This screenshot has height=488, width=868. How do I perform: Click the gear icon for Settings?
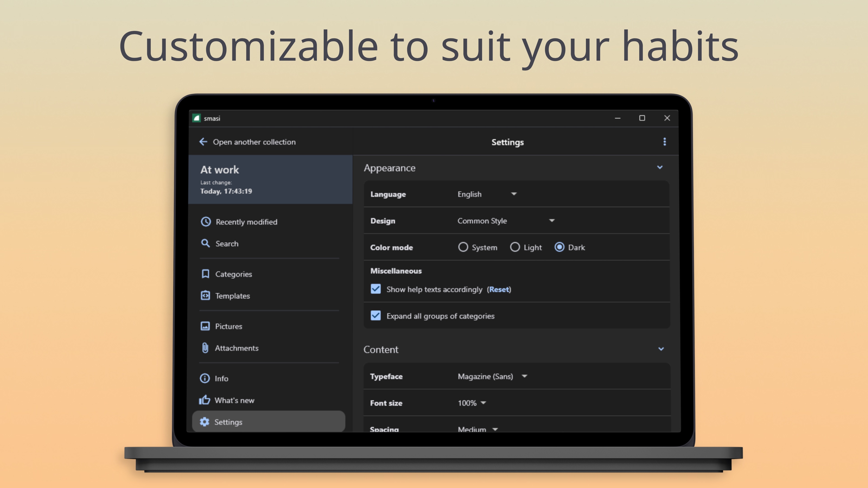click(x=204, y=422)
